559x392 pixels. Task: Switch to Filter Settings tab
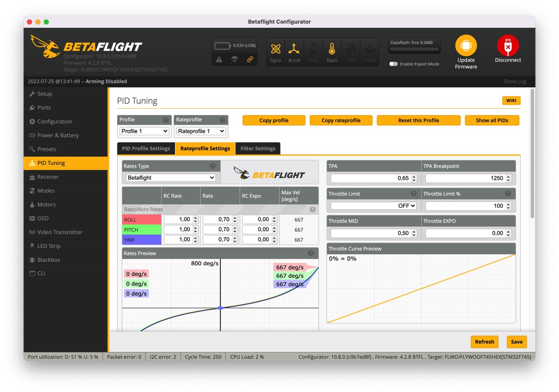tap(258, 148)
